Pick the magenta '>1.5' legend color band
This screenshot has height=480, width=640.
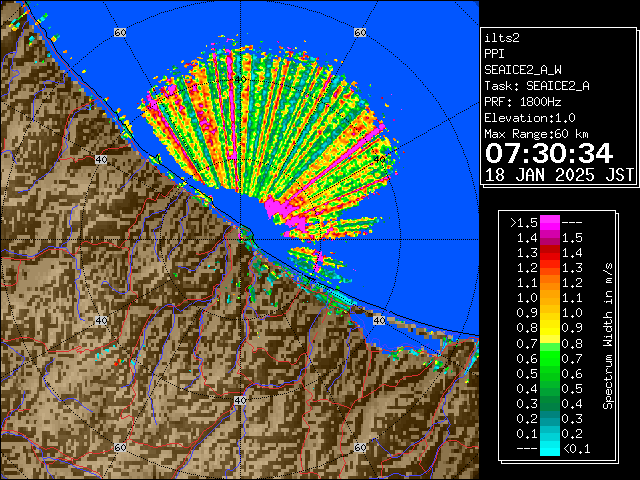pyautogui.click(x=549, y=223)
